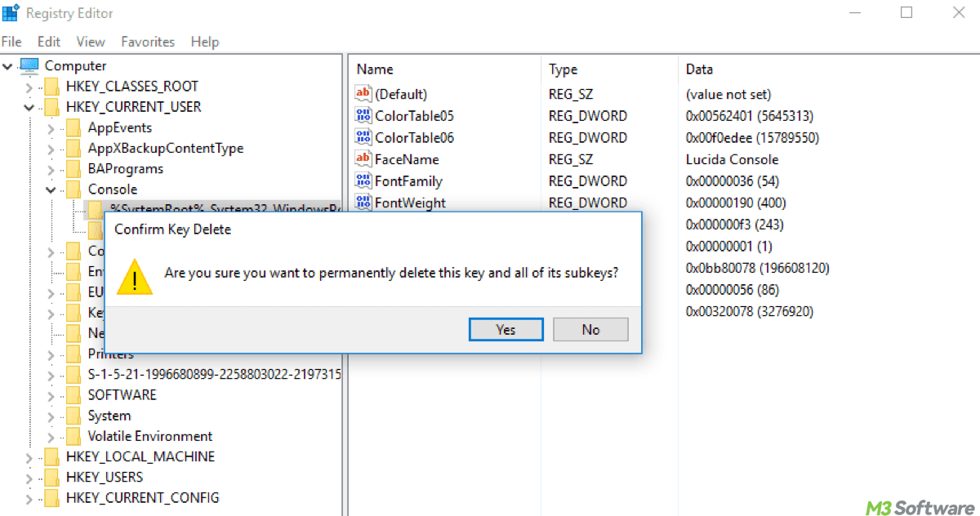The height and width of the screenshot is (516, 980).
Task: Click the HKEY_USERS folder icon
Action: pyautogui.click(x=52, y=477)
